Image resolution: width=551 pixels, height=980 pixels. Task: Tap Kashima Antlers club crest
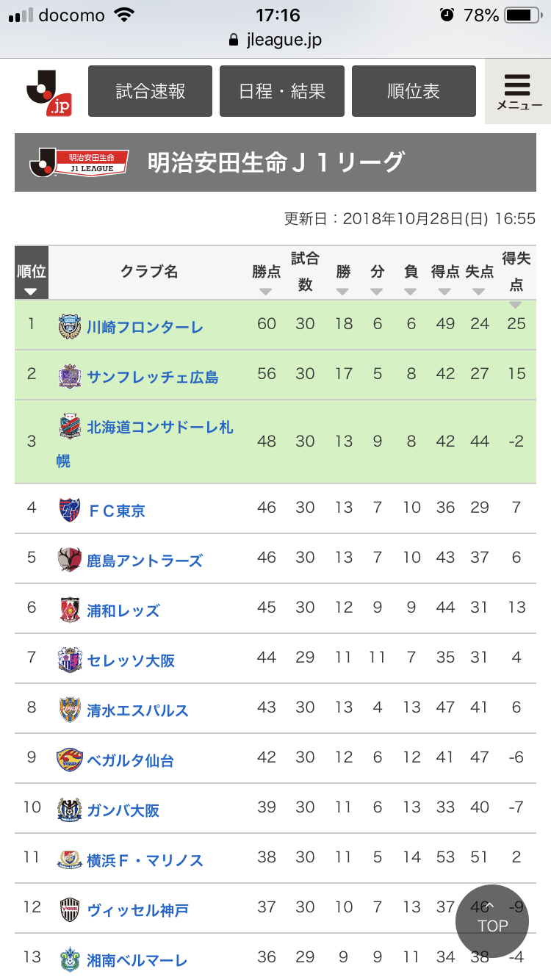click(x=68, y=560)
